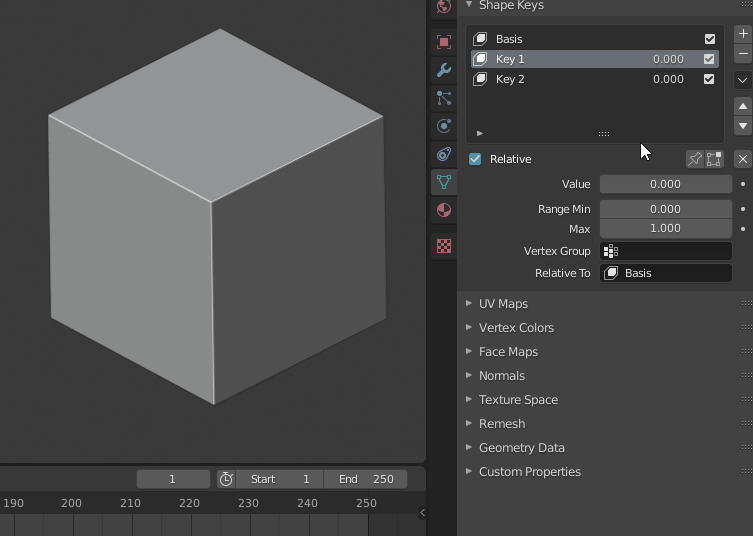This screenshot has height=536, width=753.
Task: Open the Object properties tab icon
Action: click(x=444, y=42)
